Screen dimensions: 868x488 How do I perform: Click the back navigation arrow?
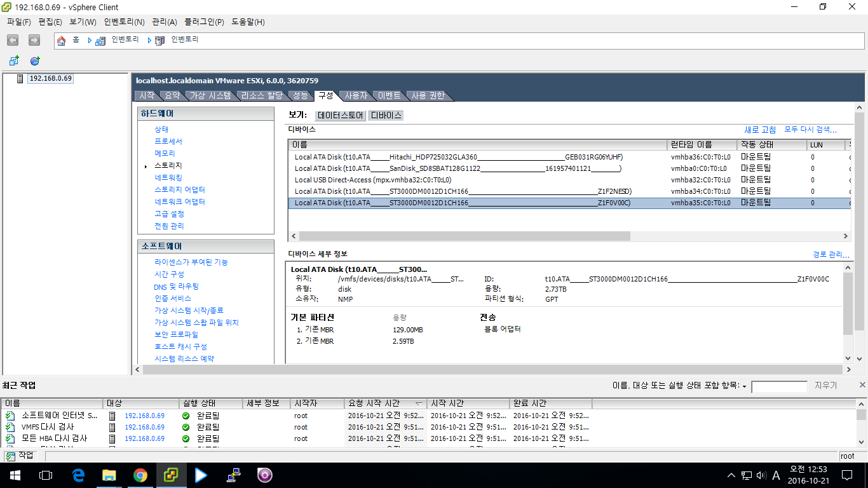click(13, 40)
